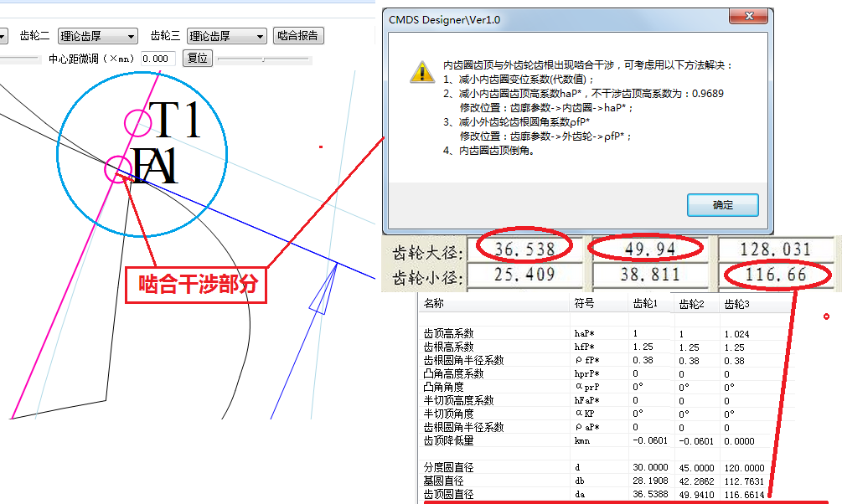Select the 齿根高系数 row label
The image size is (842, 504).
click(448, 347)
